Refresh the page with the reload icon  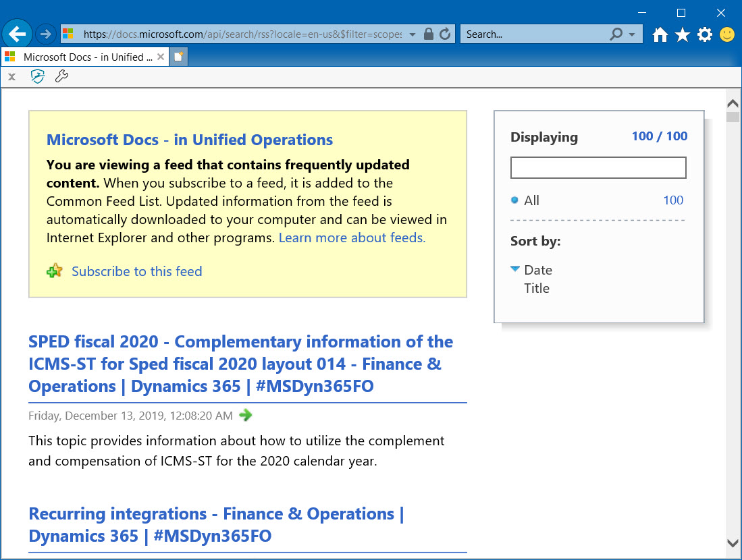[445, 34]
